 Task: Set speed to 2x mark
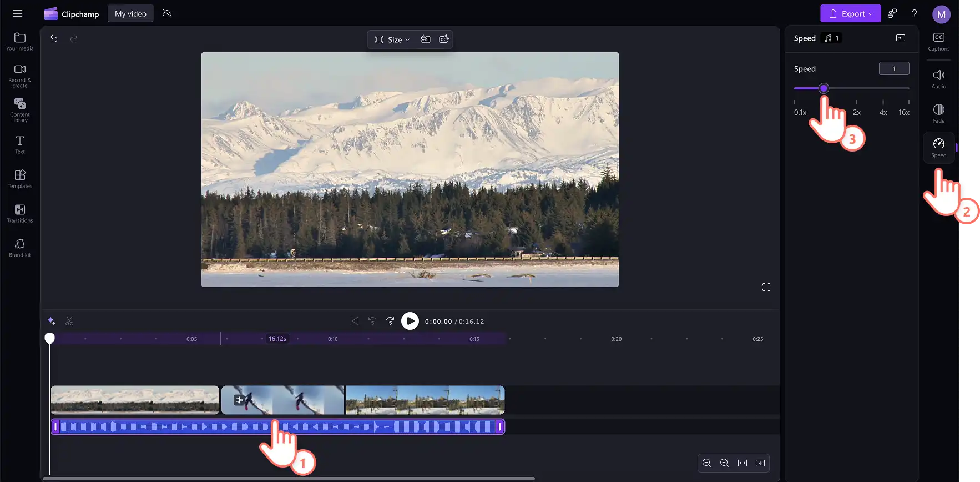857,109
